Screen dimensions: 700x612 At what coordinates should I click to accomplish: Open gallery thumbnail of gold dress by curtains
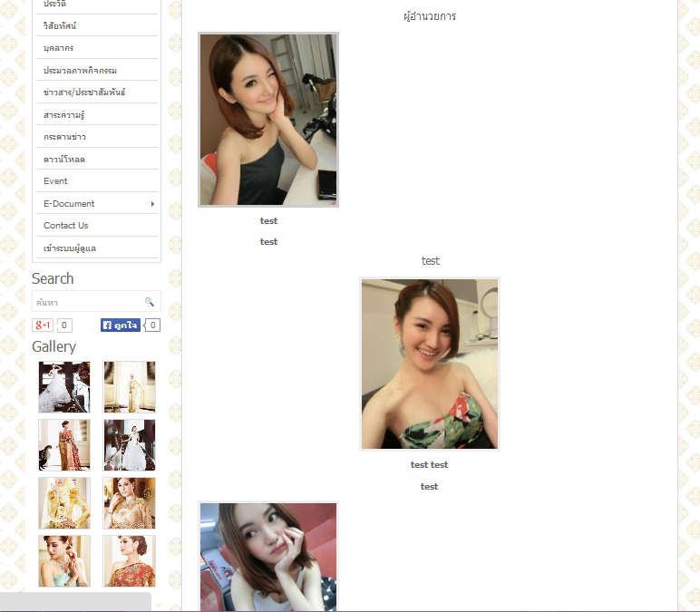[x=130, y=387]
